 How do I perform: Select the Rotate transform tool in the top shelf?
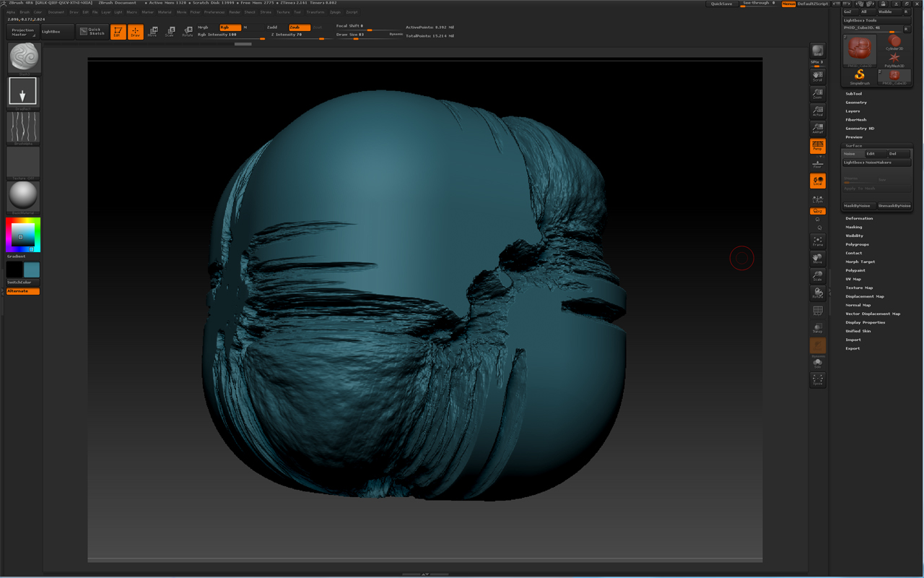tap(188, 32)
